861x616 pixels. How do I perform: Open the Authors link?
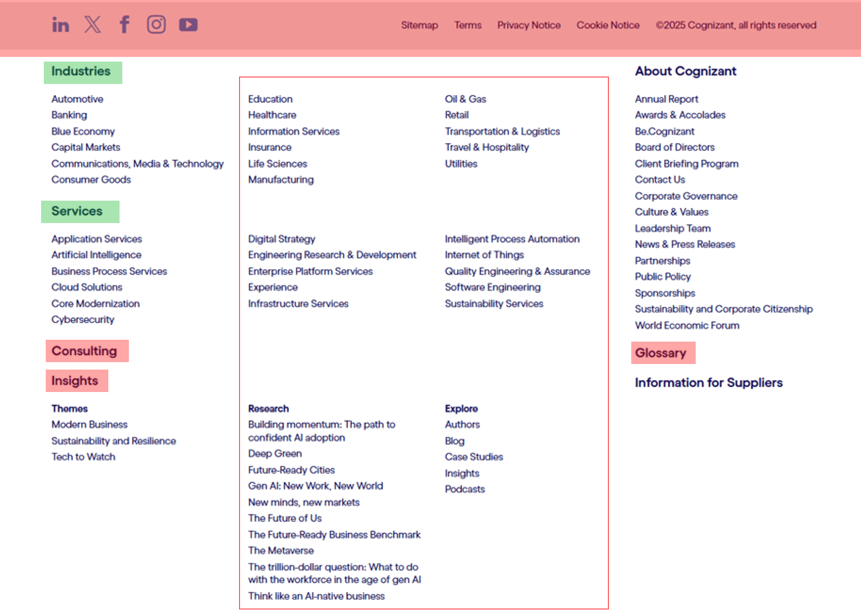(462, 425)
